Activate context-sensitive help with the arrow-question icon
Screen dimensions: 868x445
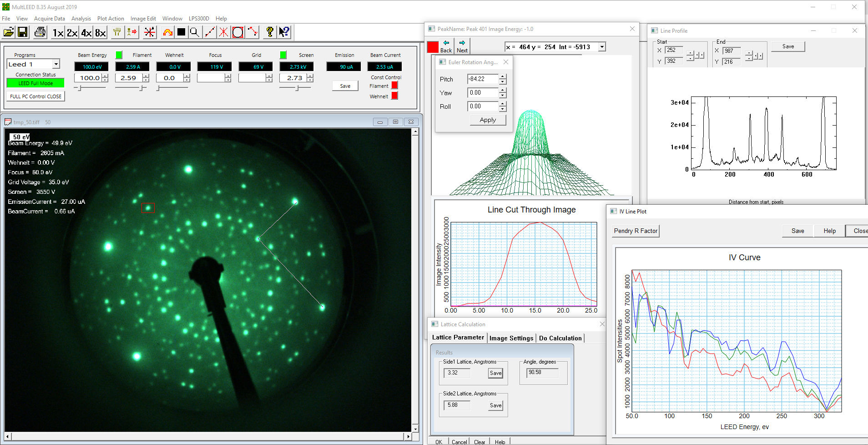[x=285, y=32]
